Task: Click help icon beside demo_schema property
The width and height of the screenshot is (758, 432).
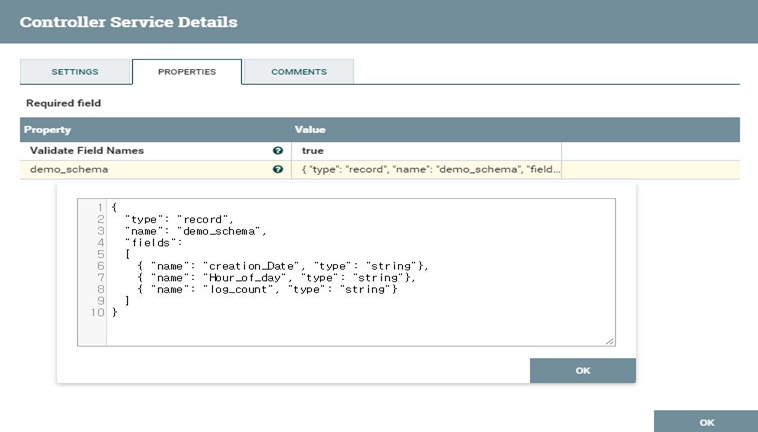Action: click(277, 170)
